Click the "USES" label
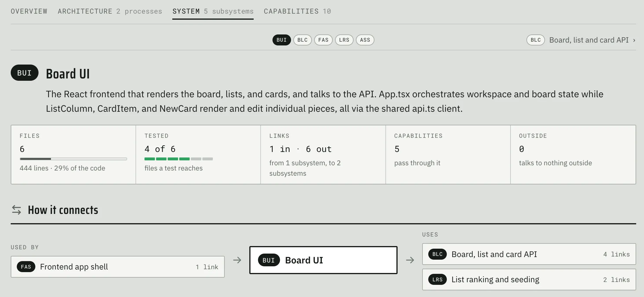Screen dimensions: 644x297 (x=430, y=234)
